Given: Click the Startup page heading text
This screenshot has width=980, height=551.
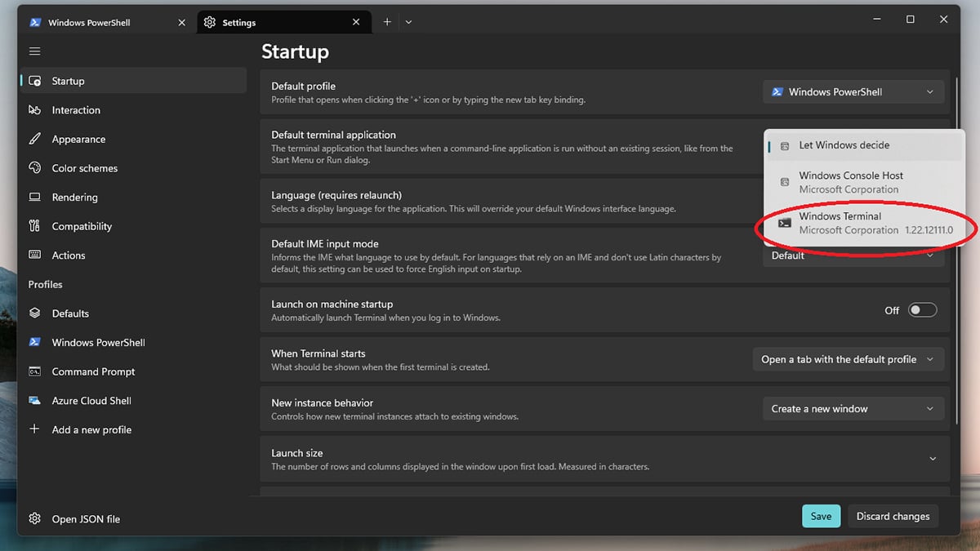Looking at the screenshot, I should click(x=295, y=51).
